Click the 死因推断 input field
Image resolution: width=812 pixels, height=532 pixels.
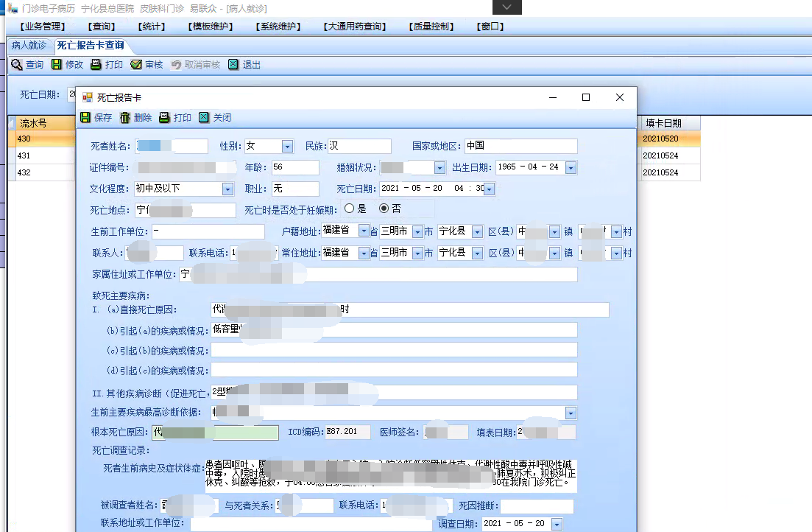pos(537,506)
